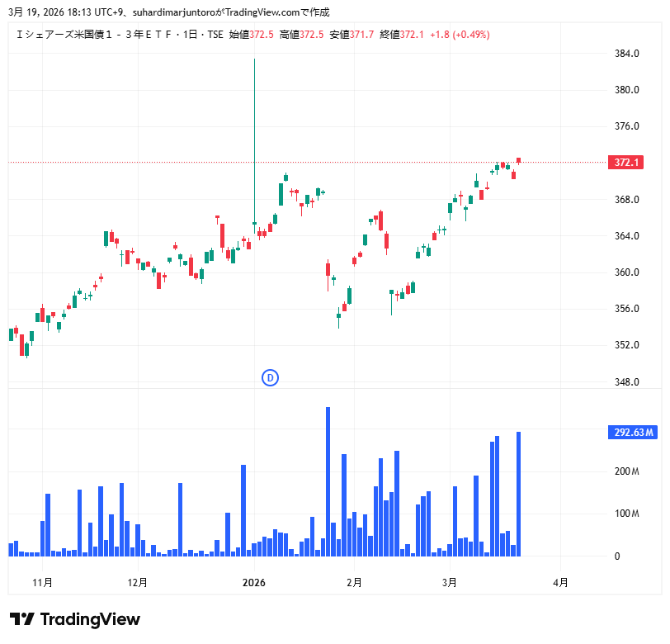670x644 pixels.
Task: Click the latest red candle at 372.1
Action: (519, 161)
